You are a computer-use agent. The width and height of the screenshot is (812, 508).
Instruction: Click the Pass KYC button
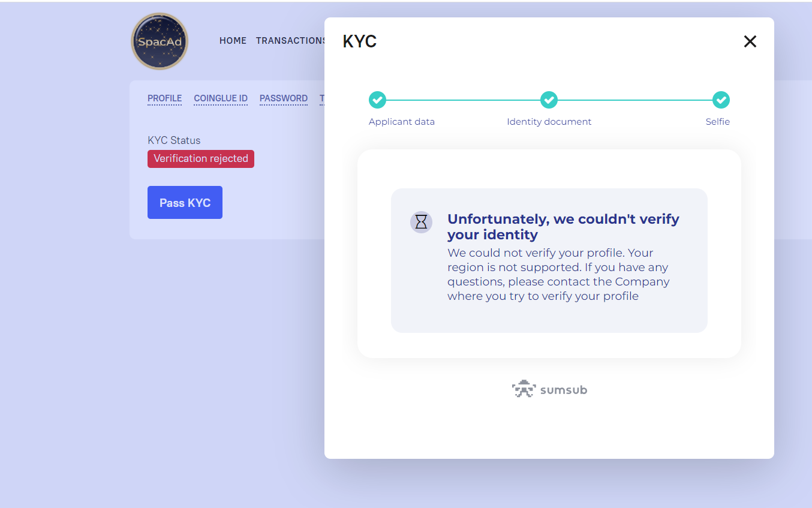click(x=185, y=203)
